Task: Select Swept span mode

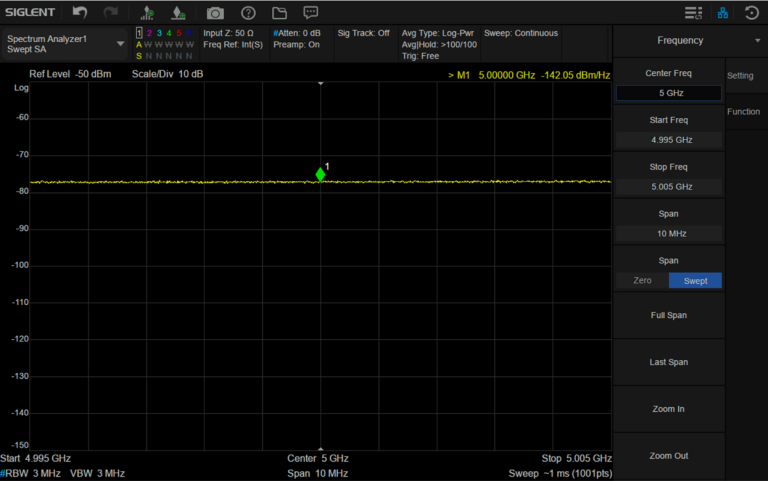Action: 695,281
